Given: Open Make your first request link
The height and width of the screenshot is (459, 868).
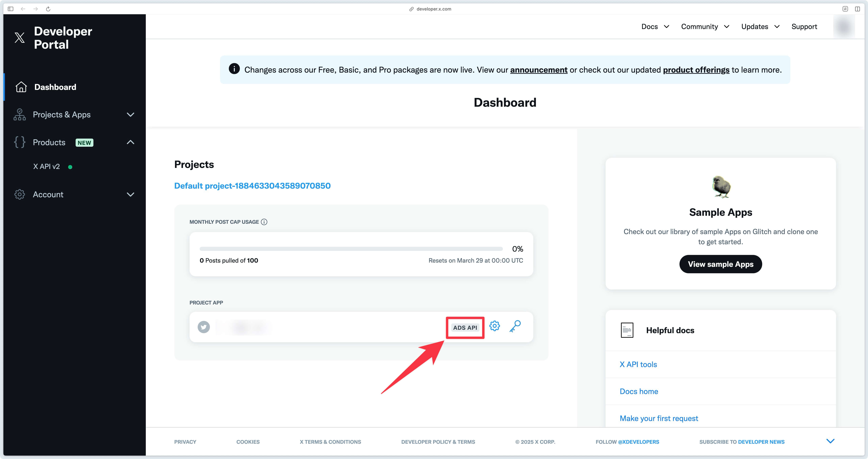Looking at the screenshot, I should [x=659, y=418].
